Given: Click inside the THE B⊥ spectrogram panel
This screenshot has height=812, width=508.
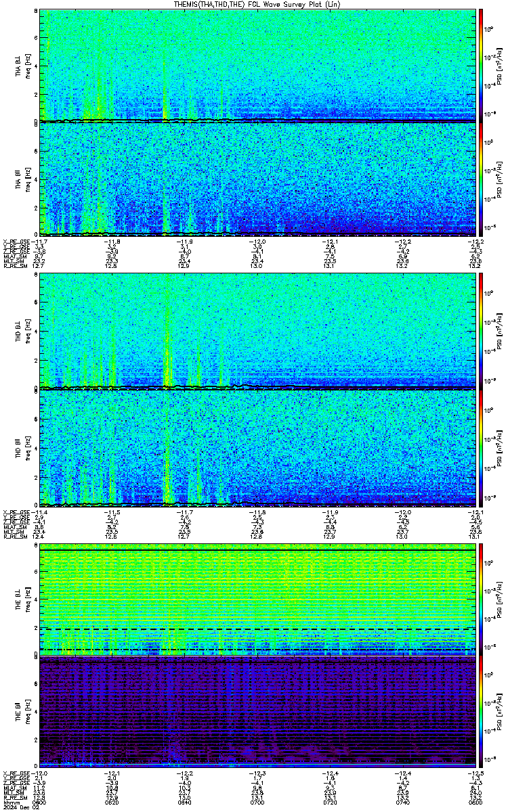Looking at the screenshot, I should click(257, 600).
